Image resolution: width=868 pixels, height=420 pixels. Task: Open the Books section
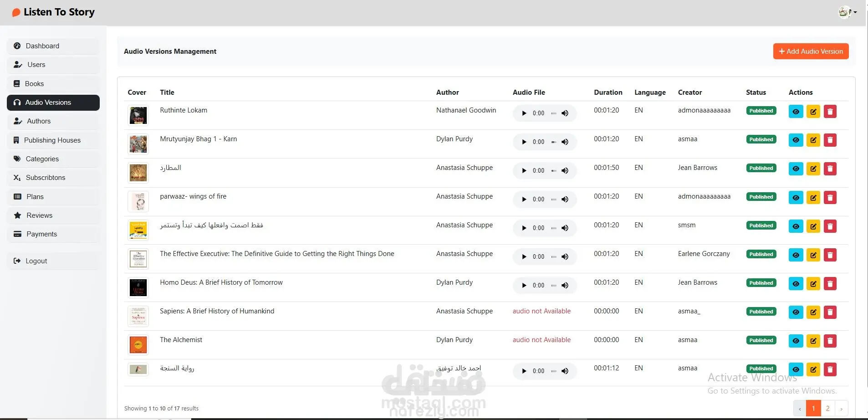53,84
